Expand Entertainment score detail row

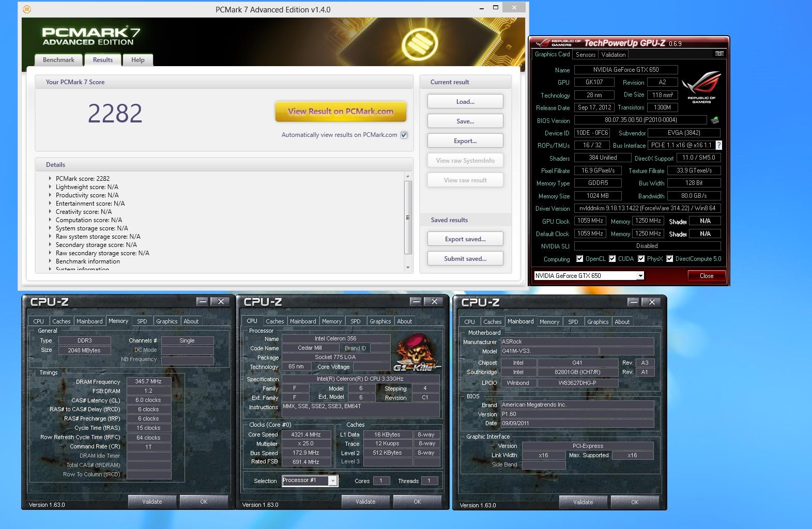click(x=50, y=204)
